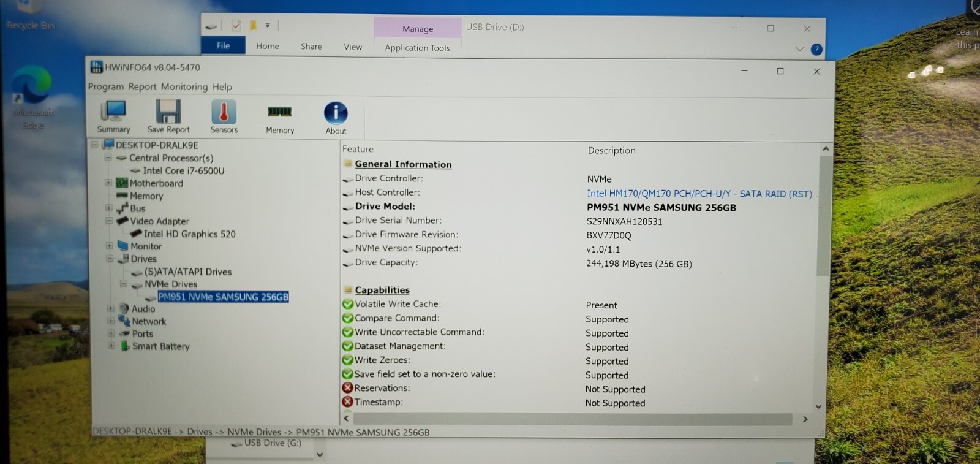Select the Memory tree item
Screen dimensions: 980x464
146,196
